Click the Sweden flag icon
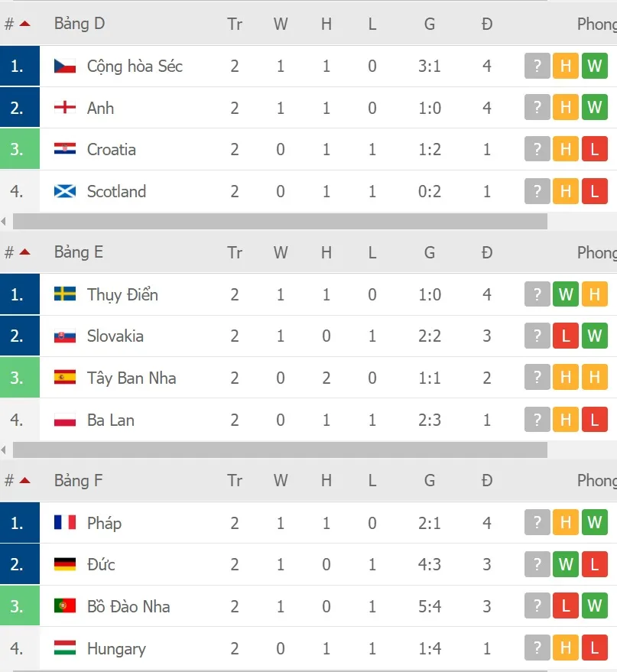The width and height of the screenshot is (617, 672). click(x=65, y=294)
